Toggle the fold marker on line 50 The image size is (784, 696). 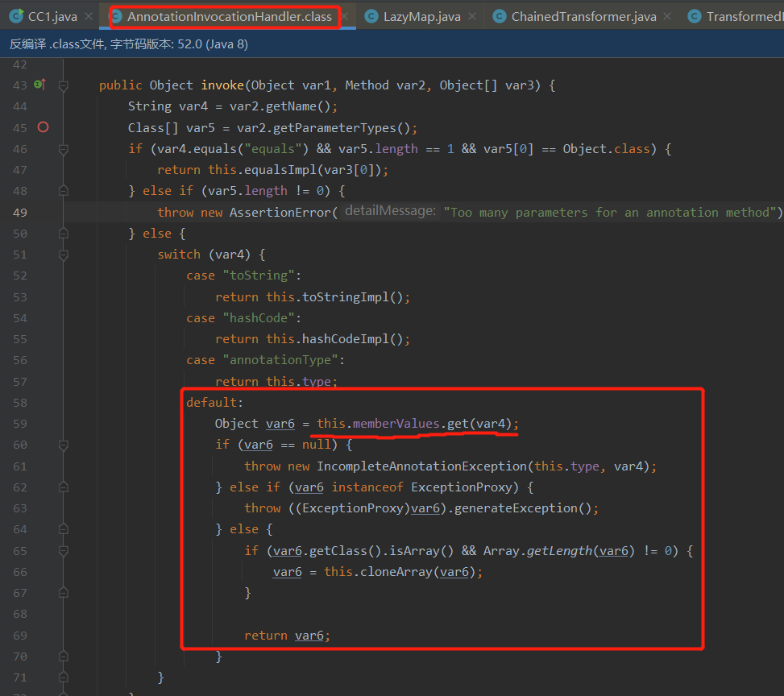[x=64, y=233]
